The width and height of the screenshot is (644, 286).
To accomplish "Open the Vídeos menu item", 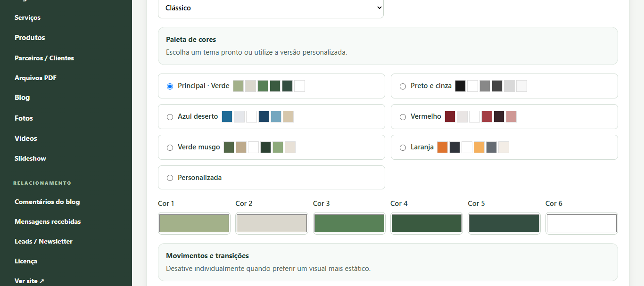I will (x=26, y=139).
